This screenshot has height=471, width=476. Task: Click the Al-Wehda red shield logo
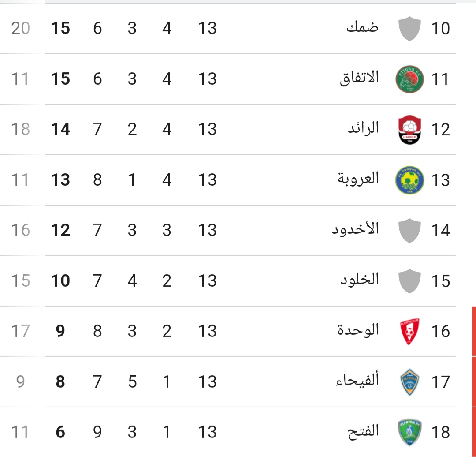click(409, 331)
